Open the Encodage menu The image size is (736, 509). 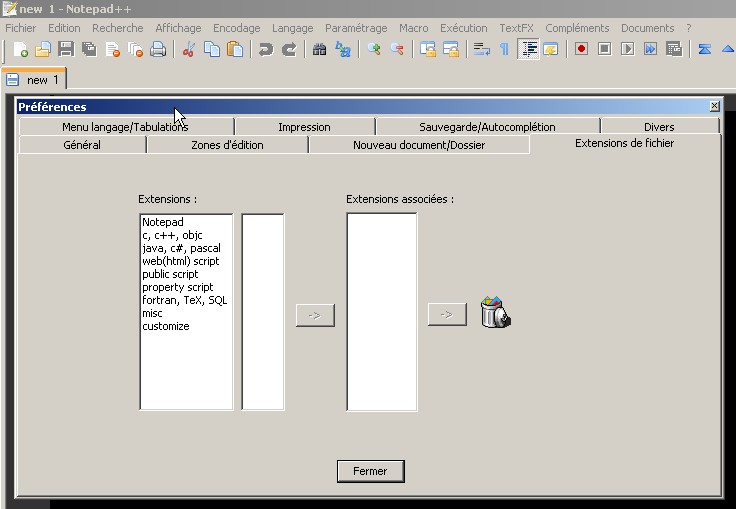click(237, 28)
